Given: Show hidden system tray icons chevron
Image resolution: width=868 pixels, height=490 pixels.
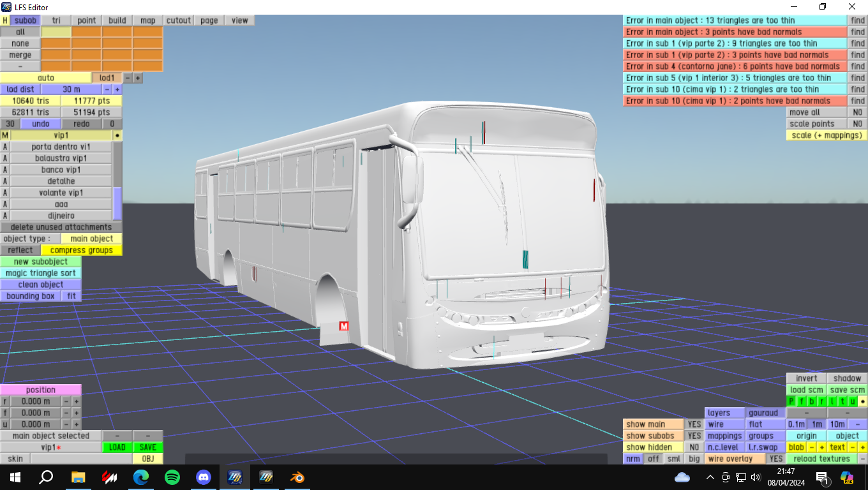Looking at the screenshot, I should pyautogui.click(x=710, y=477).
